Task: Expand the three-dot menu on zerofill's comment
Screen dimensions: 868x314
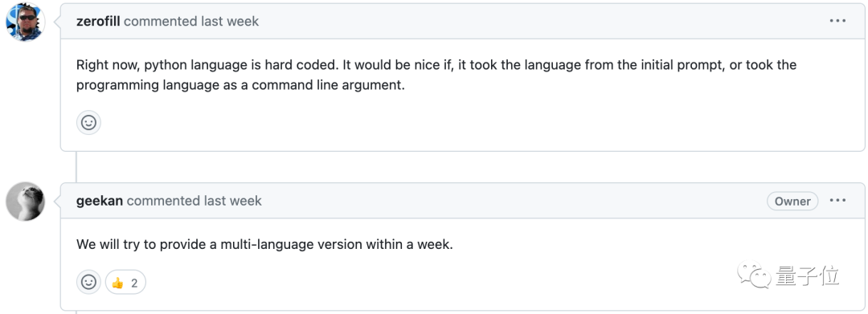Action: (837, 21)
